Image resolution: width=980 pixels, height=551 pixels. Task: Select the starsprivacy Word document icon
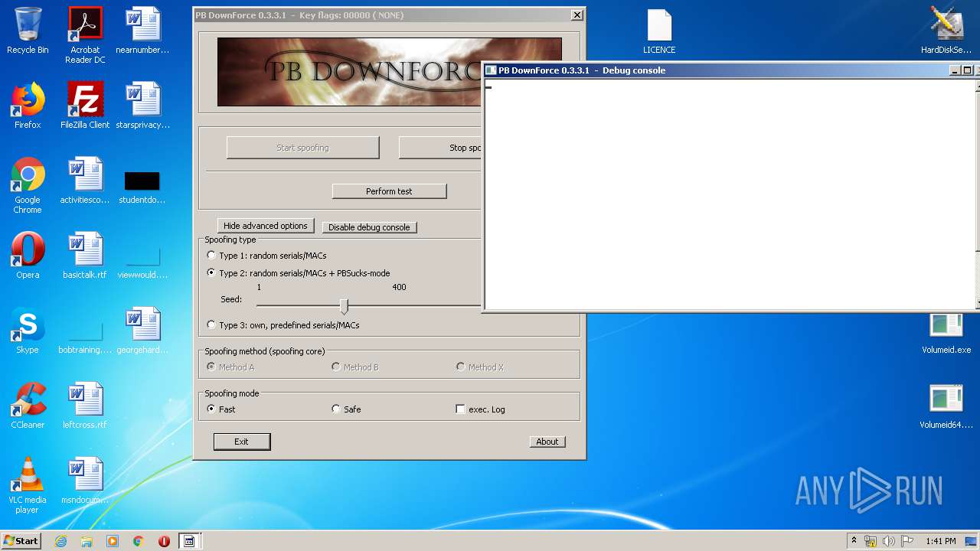coord(142,106)
